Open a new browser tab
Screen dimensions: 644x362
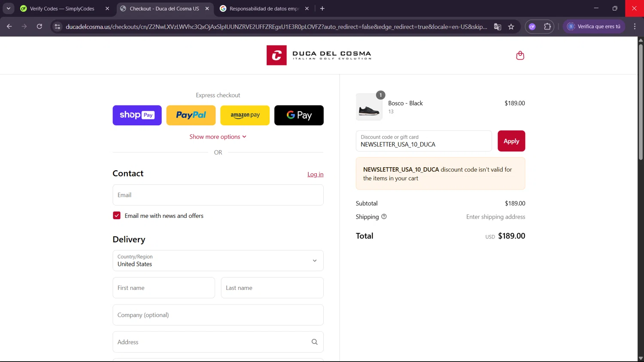point(322,9)
